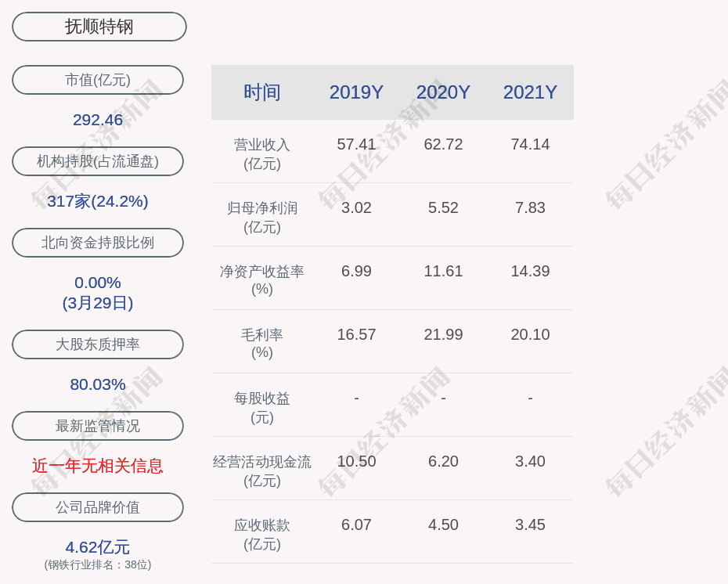Viewport: 728px width, 584px height.
Task: Click the 机构持股(占流通盘) label
Action: coord(98,161)
